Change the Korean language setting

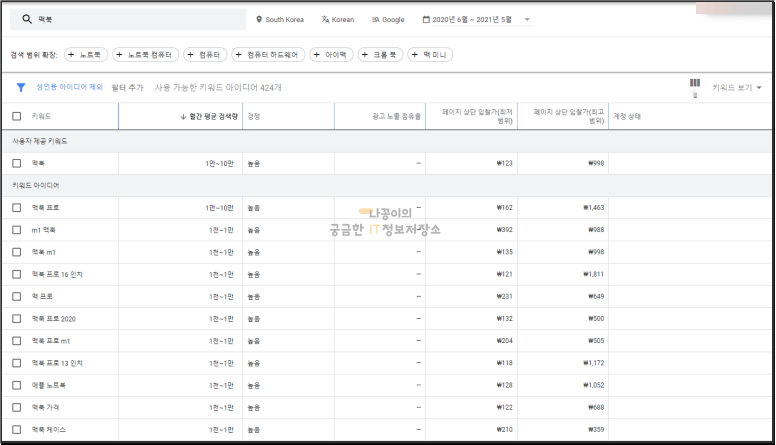(x=338, y=19)
